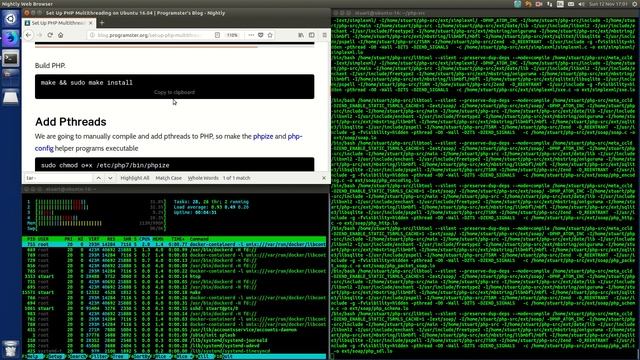Select the htop process row

pyautogui.click(x=174, y=276)
